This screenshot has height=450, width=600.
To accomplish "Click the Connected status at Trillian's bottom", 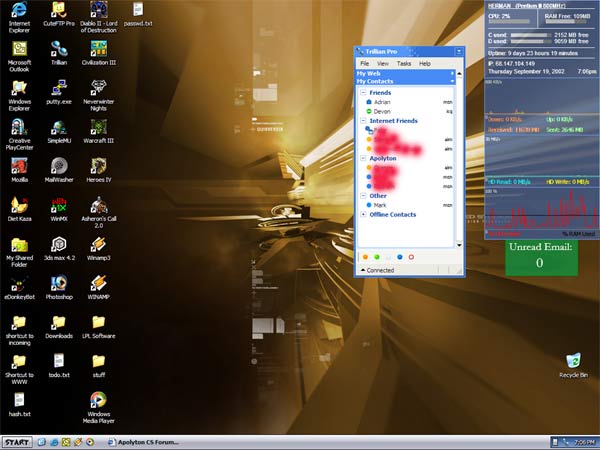I will tap(380, 270).
